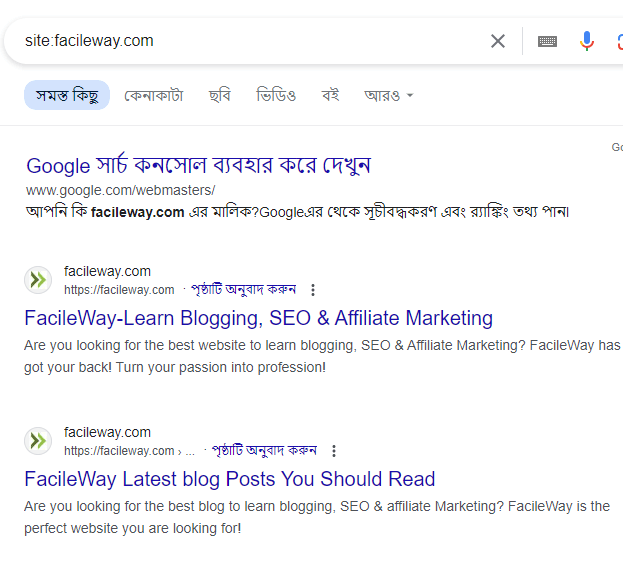Translate the Latest blog Posts result page

[x=264, y=450]
